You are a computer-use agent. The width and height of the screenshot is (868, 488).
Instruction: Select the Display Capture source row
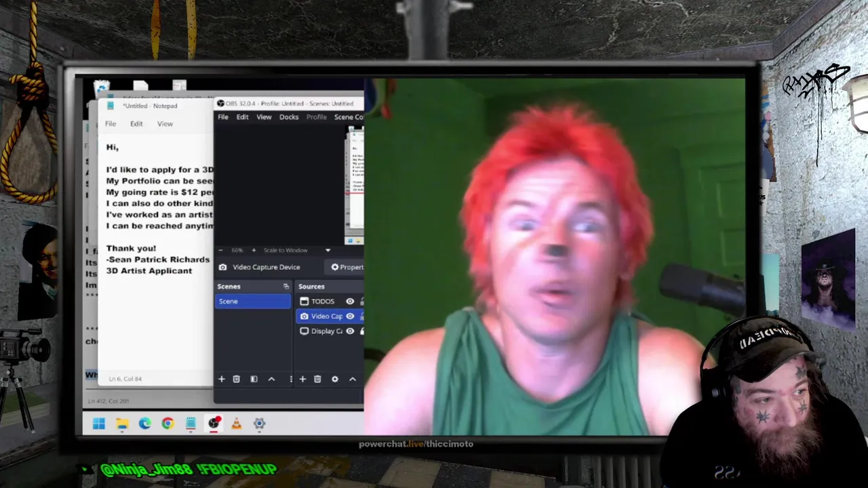330,331
